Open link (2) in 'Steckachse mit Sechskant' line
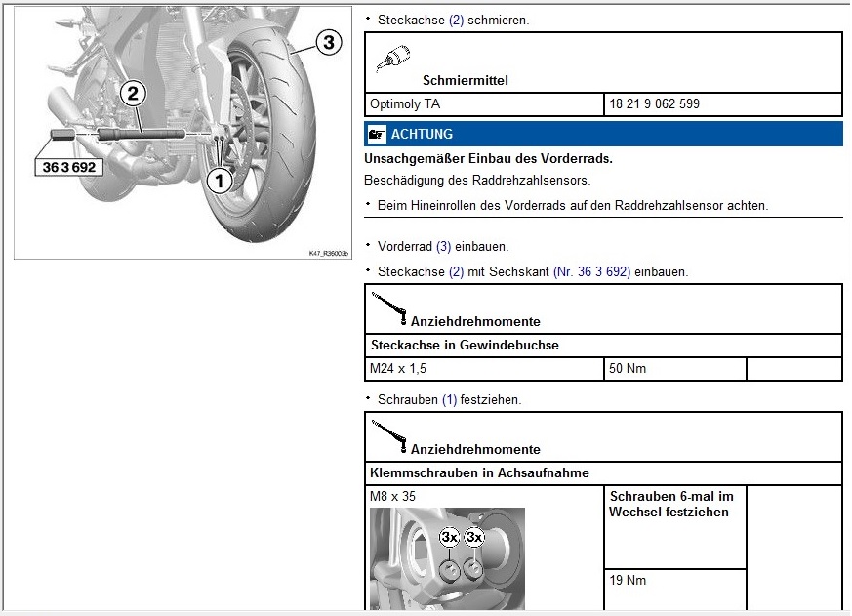The image size is (852, 616). click(x=456, y=271)
